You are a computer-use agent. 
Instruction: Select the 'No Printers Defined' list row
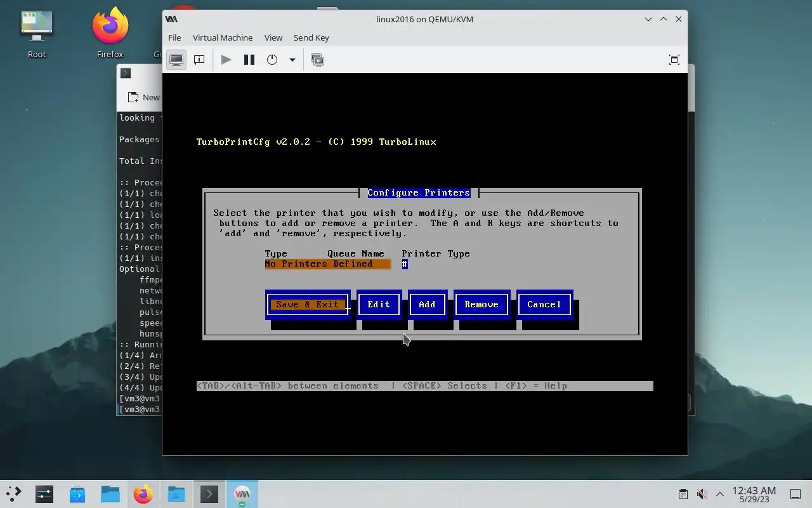click(x=327, y=264)
